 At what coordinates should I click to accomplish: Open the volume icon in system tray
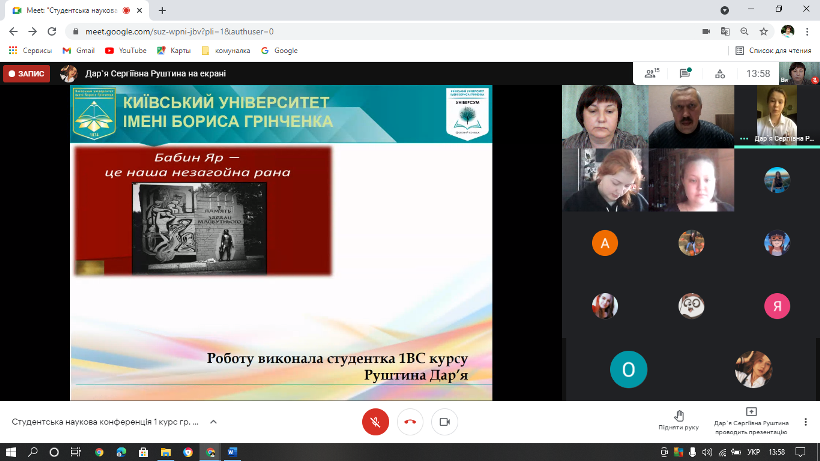707,452
